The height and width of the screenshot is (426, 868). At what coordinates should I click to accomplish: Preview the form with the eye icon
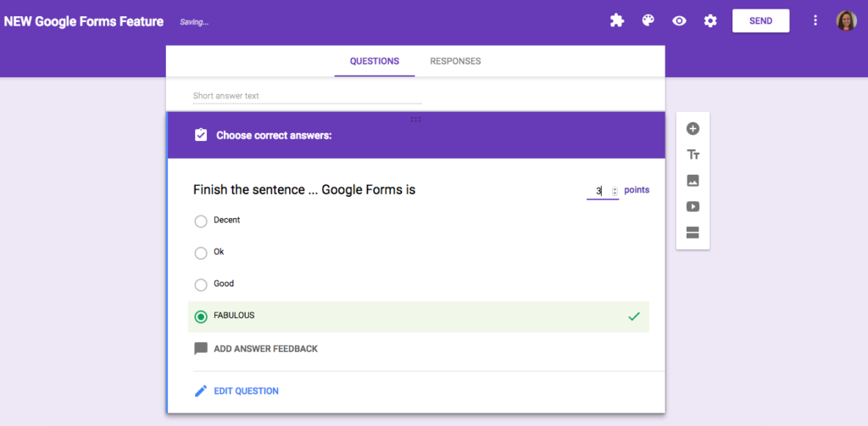(679, 21)
